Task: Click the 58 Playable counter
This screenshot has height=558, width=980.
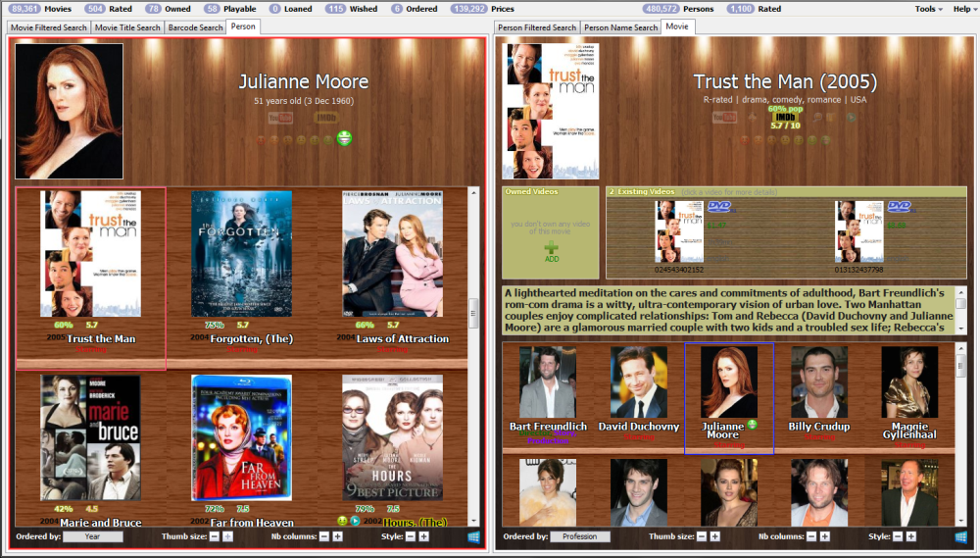Action: coord(230,9)
